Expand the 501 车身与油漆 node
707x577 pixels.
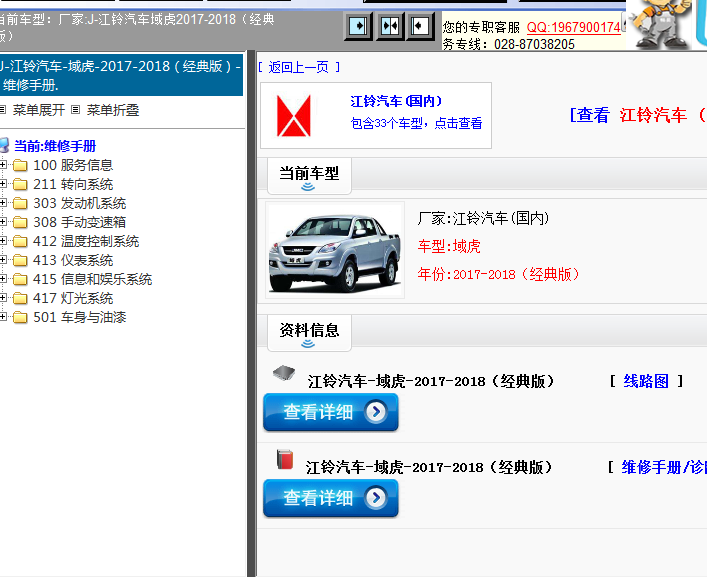[x=3, y=317]
